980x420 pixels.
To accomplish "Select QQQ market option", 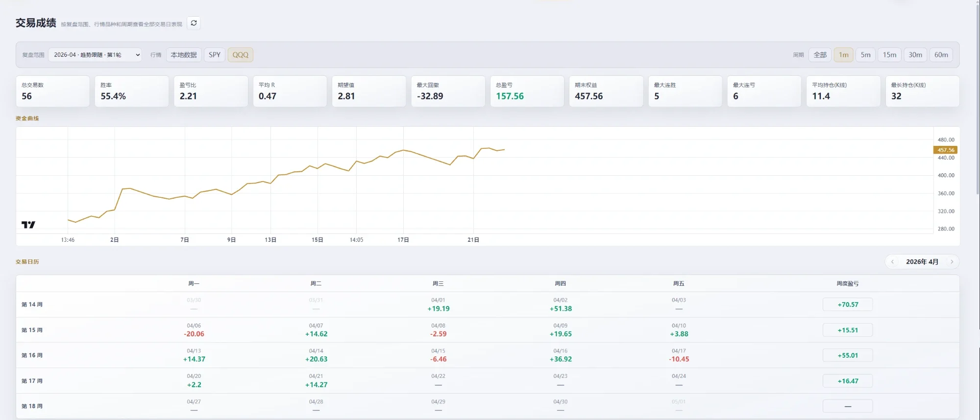I will (x=240, y=55).
